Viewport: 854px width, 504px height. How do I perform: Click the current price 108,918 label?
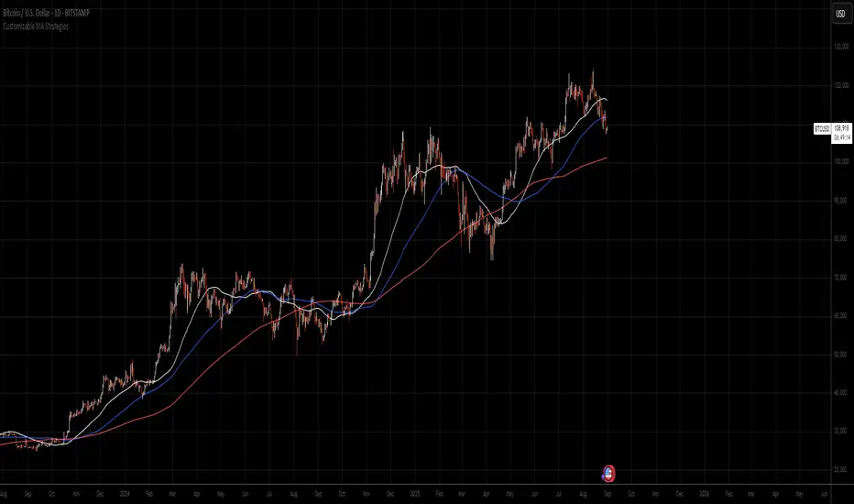pos(841,128)
